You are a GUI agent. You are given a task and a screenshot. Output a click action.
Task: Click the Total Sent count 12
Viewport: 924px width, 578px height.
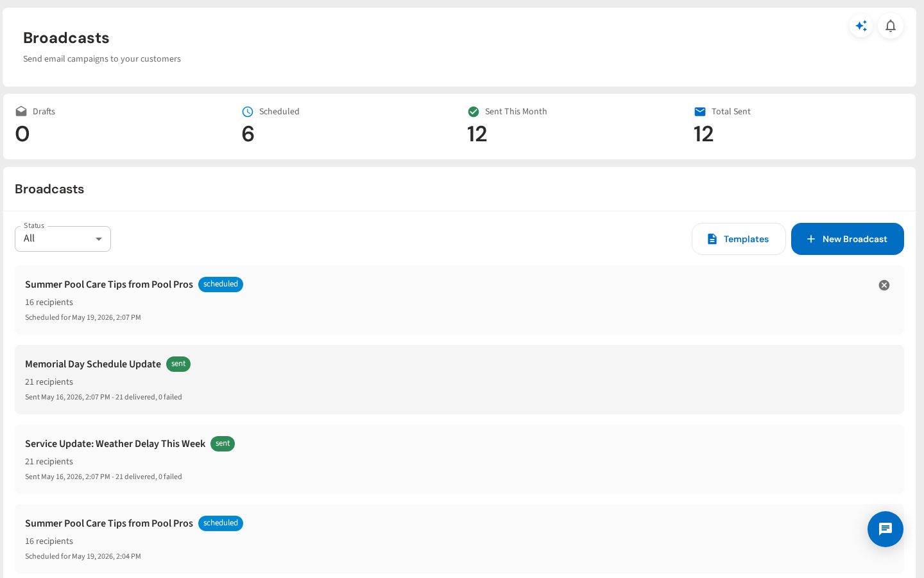coord(704,134)
